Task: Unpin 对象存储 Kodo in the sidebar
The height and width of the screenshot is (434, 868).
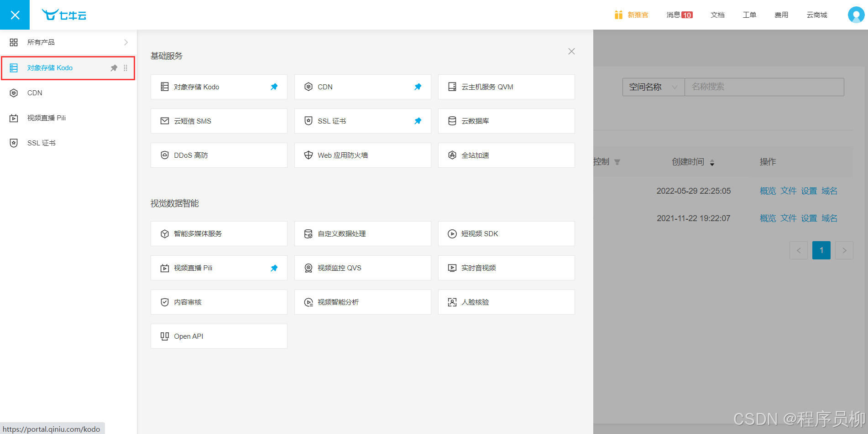Action: pos(114,68)
